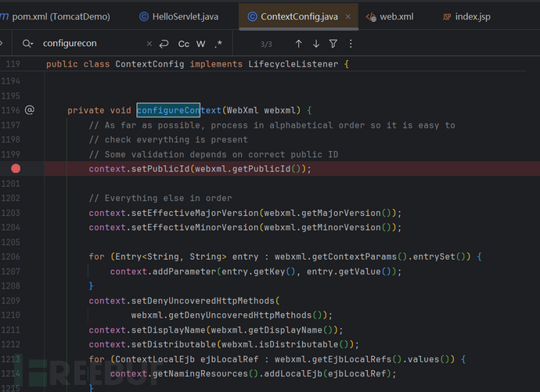This screenshot has height=392, width=540.
Task: Go to previous search occurrence
Action: coord(299,44)
